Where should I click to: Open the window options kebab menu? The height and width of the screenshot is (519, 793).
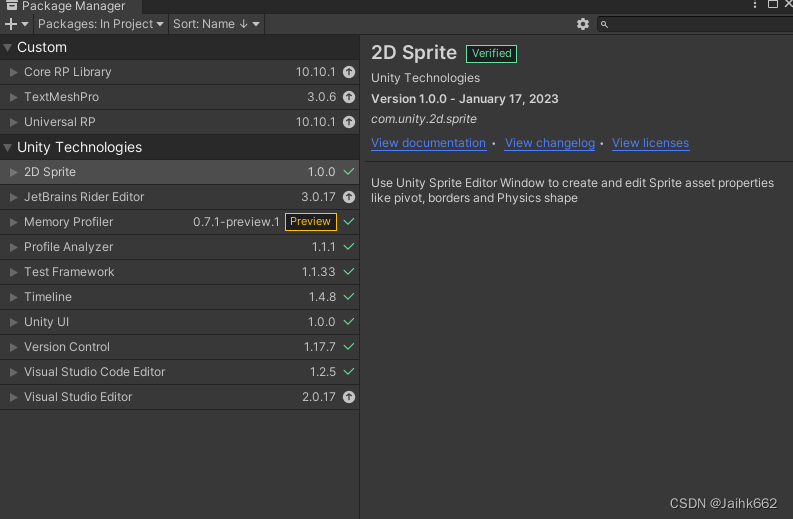point(755,5)
